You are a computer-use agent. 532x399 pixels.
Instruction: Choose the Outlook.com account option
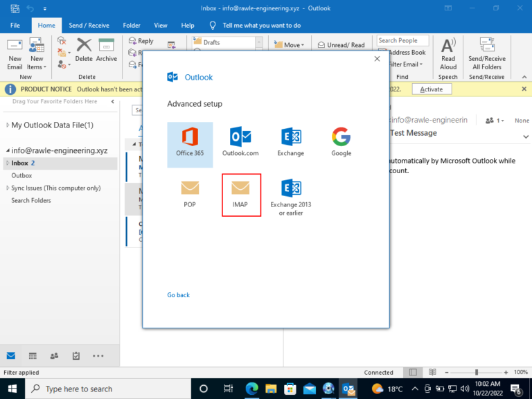click(x=240, y=142)
